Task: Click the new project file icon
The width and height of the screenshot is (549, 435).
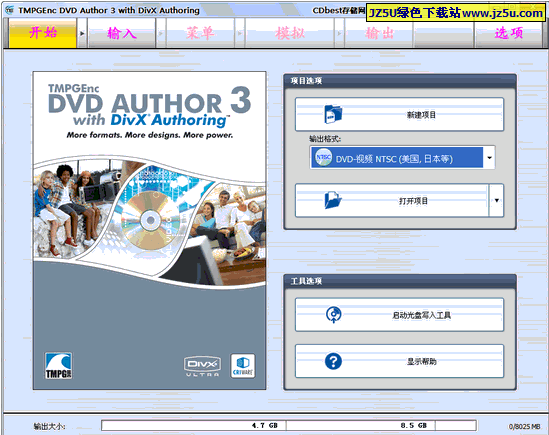Action: tap(333, 114)
